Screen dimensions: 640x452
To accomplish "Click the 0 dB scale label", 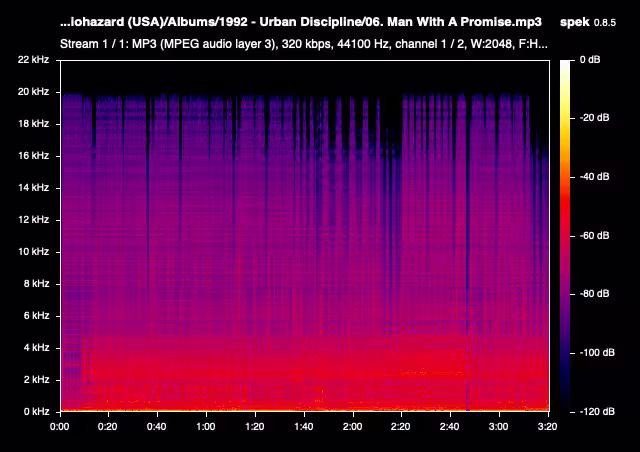I will pos(590,60).
